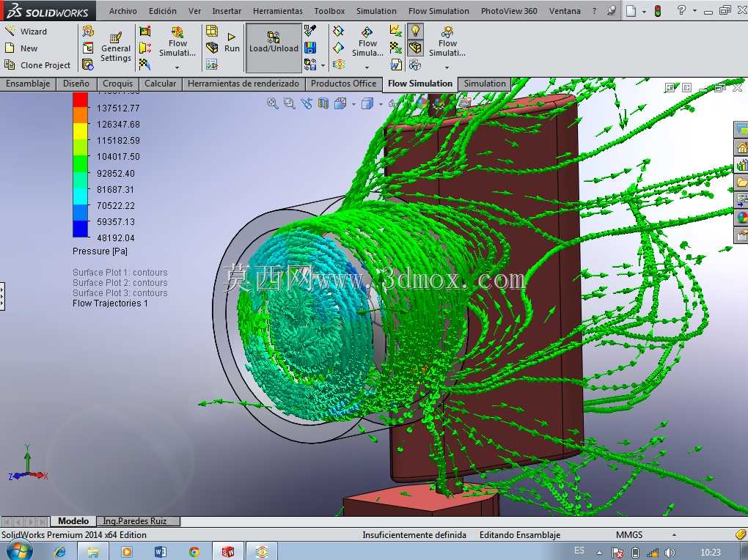
Task: Click the eyedropper probe icon
Action: 310,31
